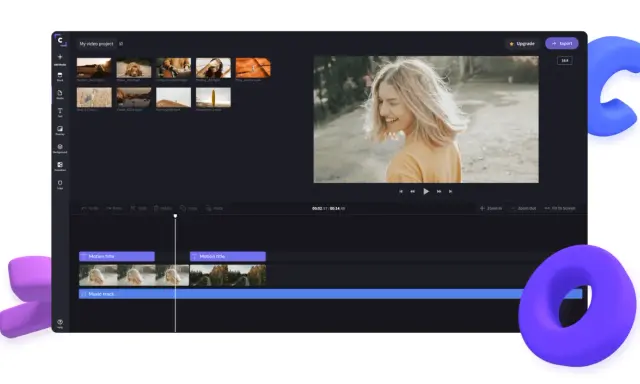Select the third thumbnail in the top media row
Image resolution: width=640 pixels, height=384 pixels.
[x=173, y=68]
